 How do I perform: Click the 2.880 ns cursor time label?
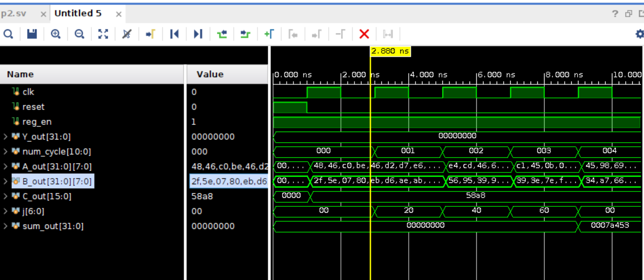(x=390, y=51)
